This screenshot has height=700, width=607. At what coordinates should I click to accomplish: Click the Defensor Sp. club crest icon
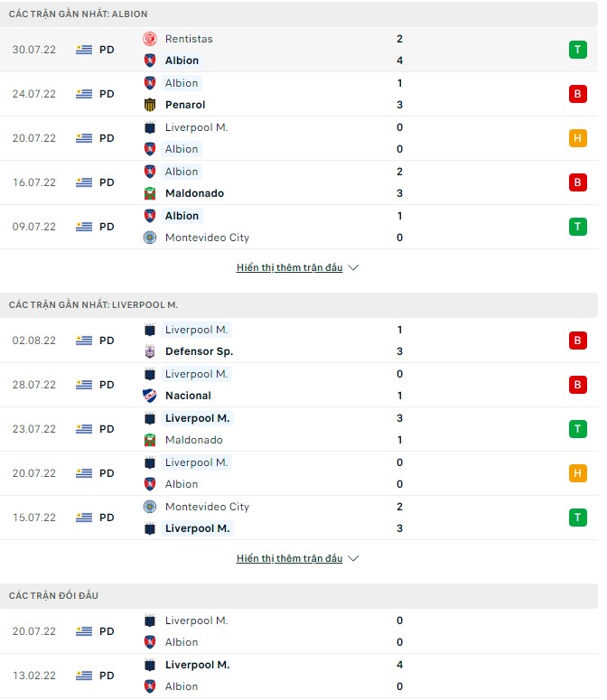pyautogui.click(x=150, y=351)
